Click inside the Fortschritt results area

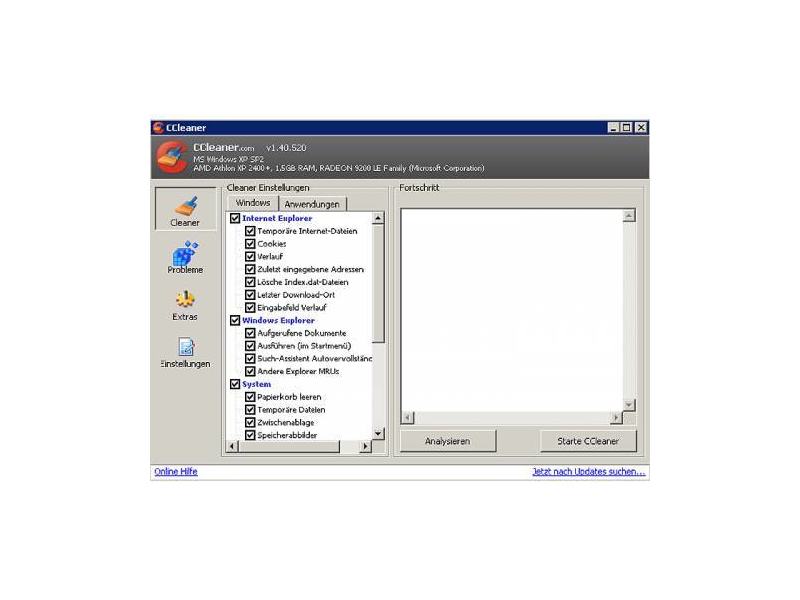pos(512,310)
